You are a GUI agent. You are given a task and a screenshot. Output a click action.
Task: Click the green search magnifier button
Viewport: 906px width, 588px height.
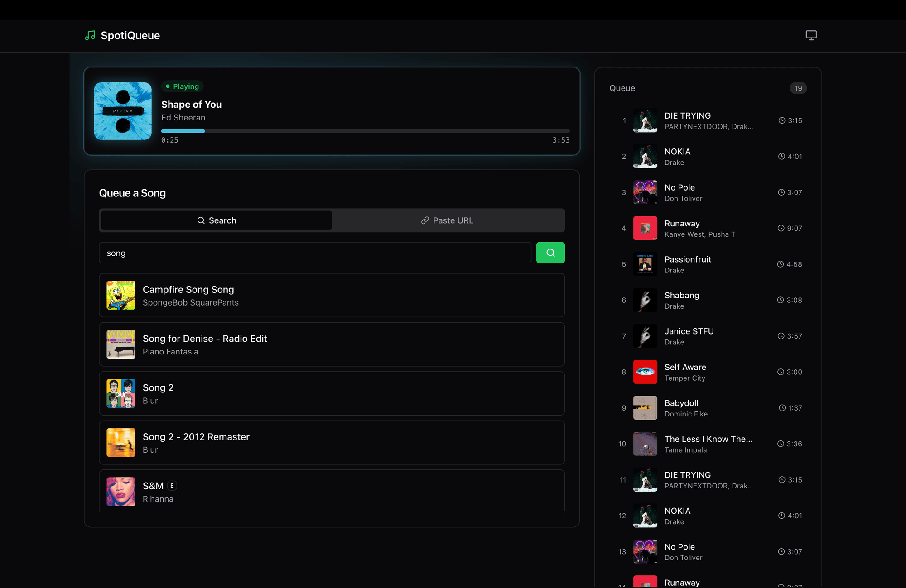click(550, 253)
